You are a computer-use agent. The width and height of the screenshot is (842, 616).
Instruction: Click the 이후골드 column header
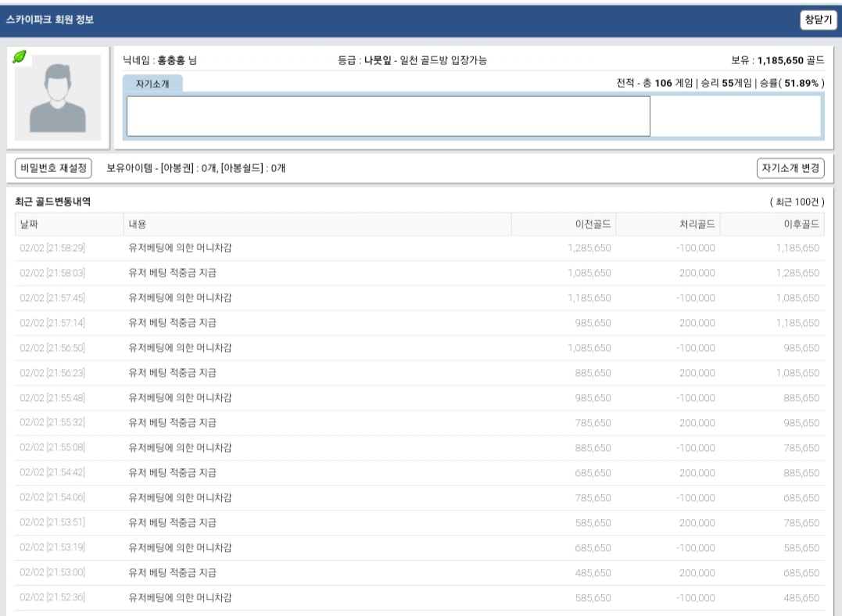coord(772,224)
